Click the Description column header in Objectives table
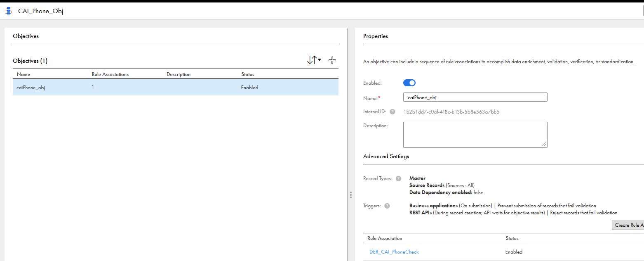644x261 pixels. [x=179, y=74]
